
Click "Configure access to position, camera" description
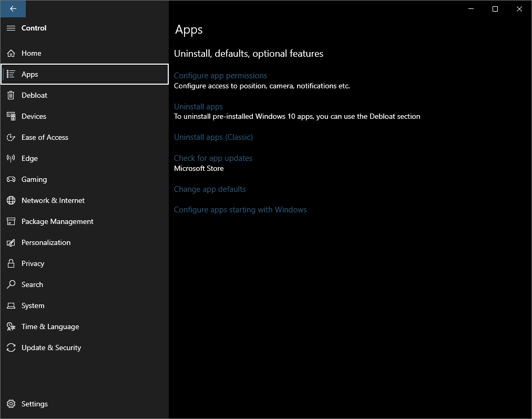pyautogui.click(x=262, y=86)
